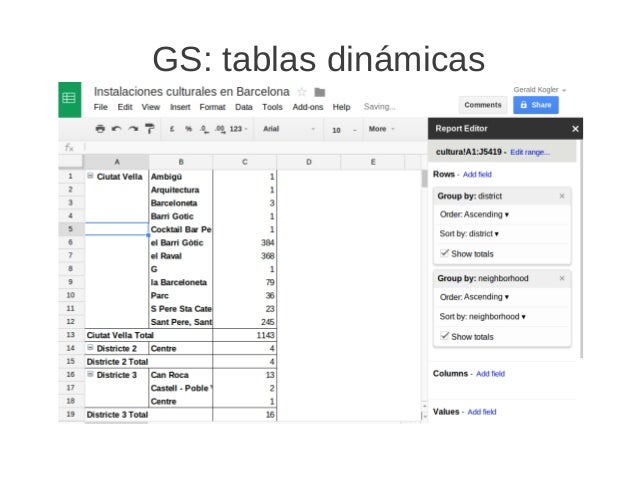This screenshot has height=479, width=638.
Task: Select the cell containing 1143
Action: coord(245,335)
